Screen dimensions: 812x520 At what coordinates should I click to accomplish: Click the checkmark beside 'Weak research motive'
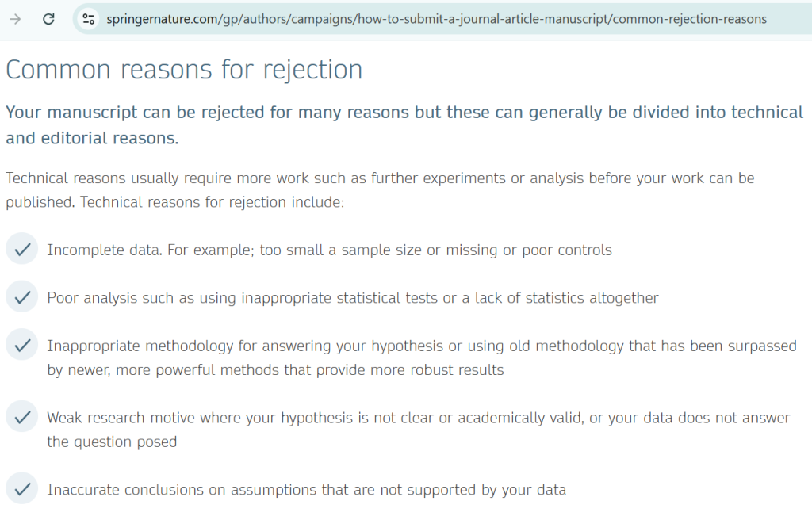pos(22,417)
